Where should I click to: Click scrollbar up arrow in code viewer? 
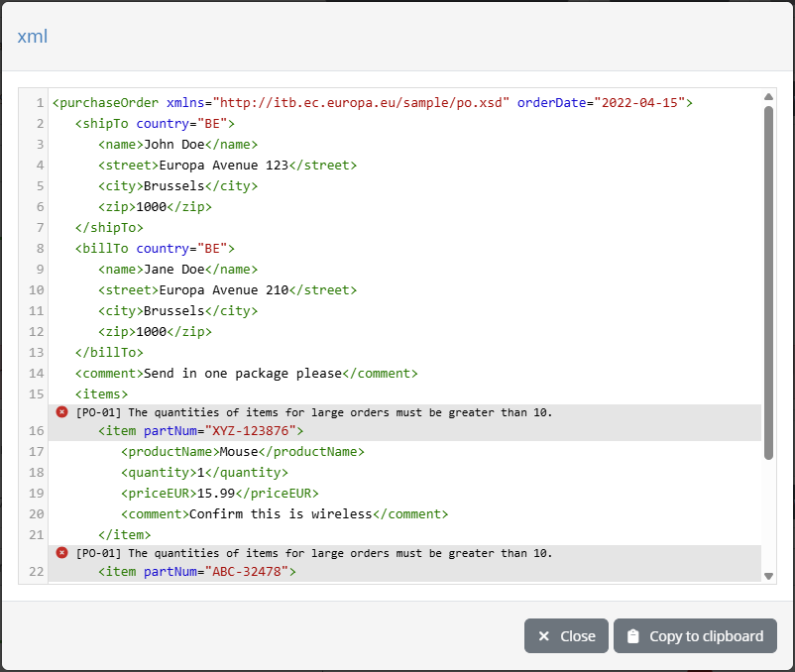pos(768,96)
